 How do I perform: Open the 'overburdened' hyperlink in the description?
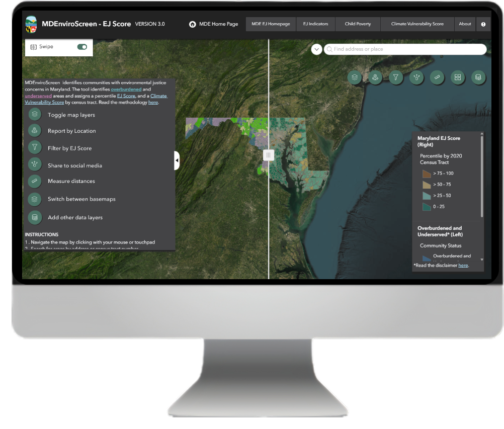(126, 89)
